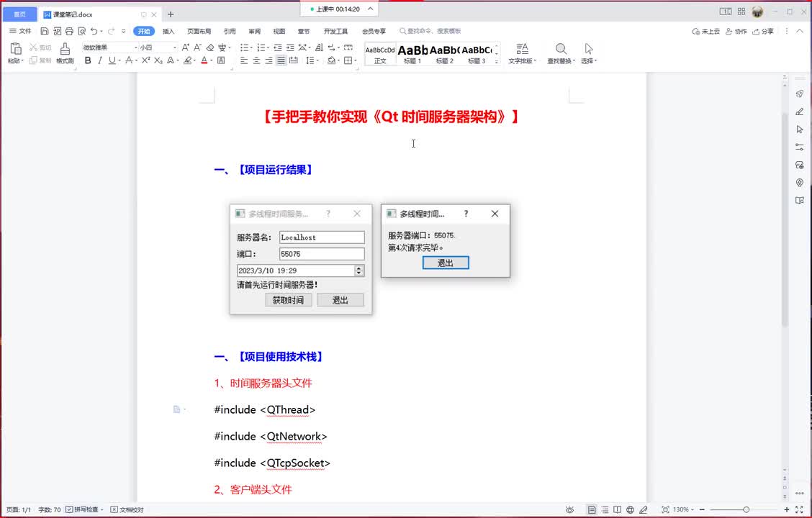Switch to the 审阅 (Review) tab
This screenshot has height=518, width=812.
coord(254,31)
